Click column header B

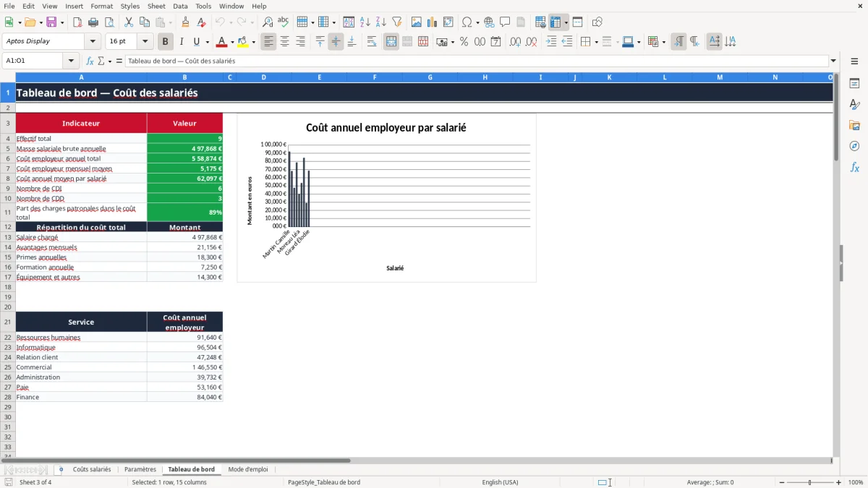tap(184, 77)
